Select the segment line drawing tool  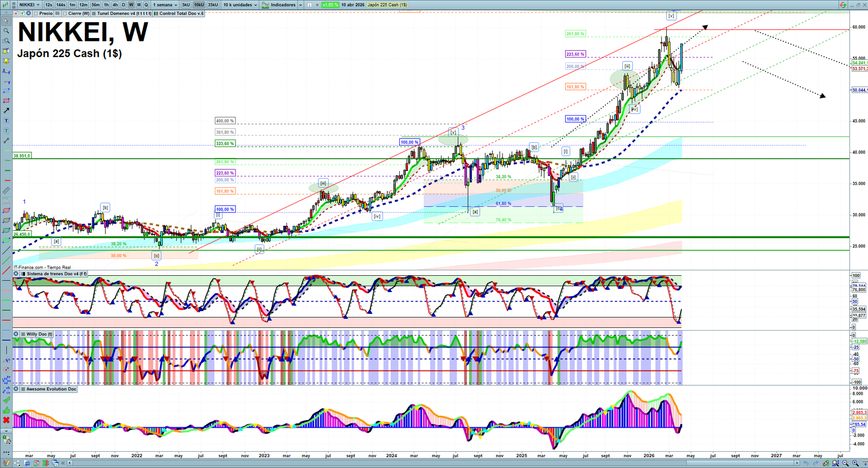click(x=6, y=141)
